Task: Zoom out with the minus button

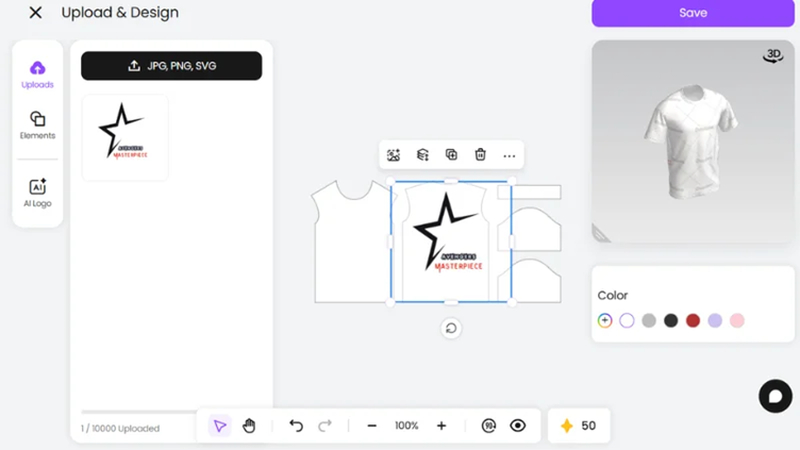Action: click(372, 426)
